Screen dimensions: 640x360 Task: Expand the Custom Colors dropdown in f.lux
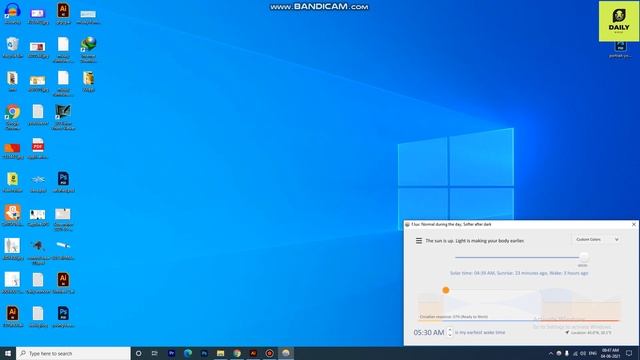coord(597,240)
